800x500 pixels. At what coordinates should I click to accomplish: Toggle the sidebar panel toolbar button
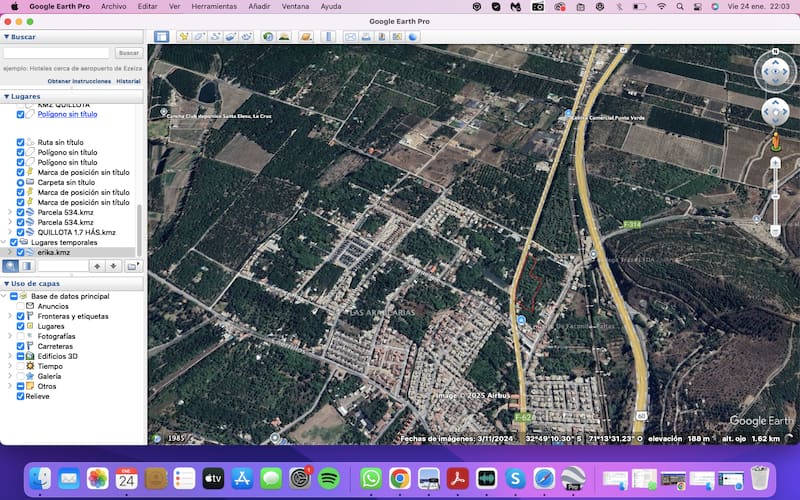click(x=162, y=37)
